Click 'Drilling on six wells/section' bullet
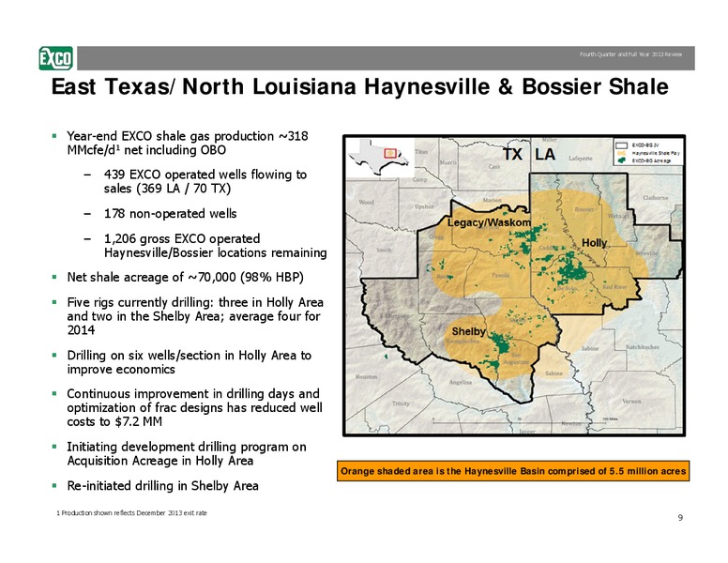 point(189,362)
